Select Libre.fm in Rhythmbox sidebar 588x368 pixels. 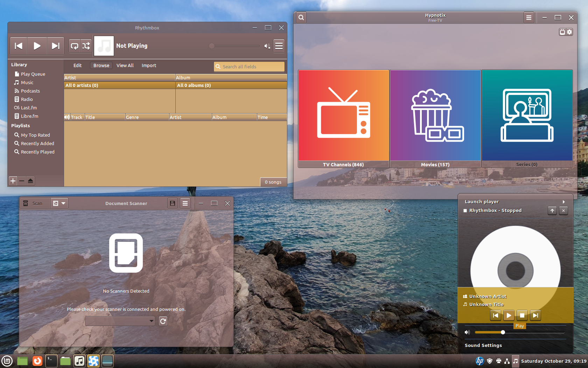29,116
